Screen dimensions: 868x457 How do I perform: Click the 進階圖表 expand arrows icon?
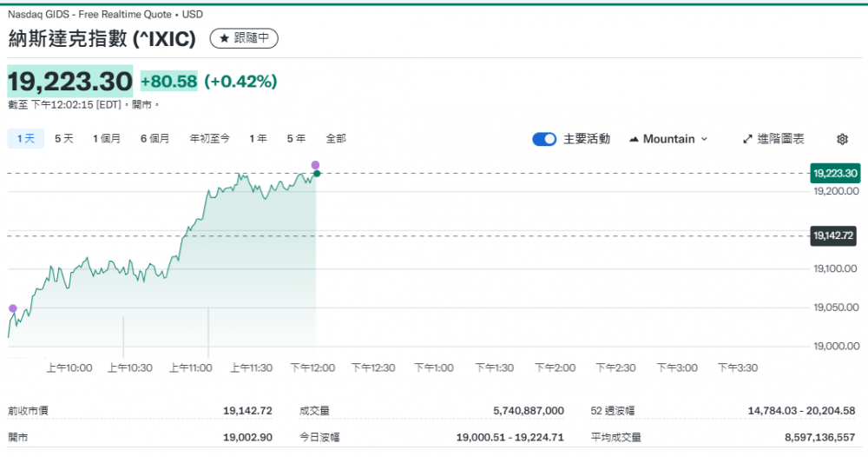click(748, 139)
